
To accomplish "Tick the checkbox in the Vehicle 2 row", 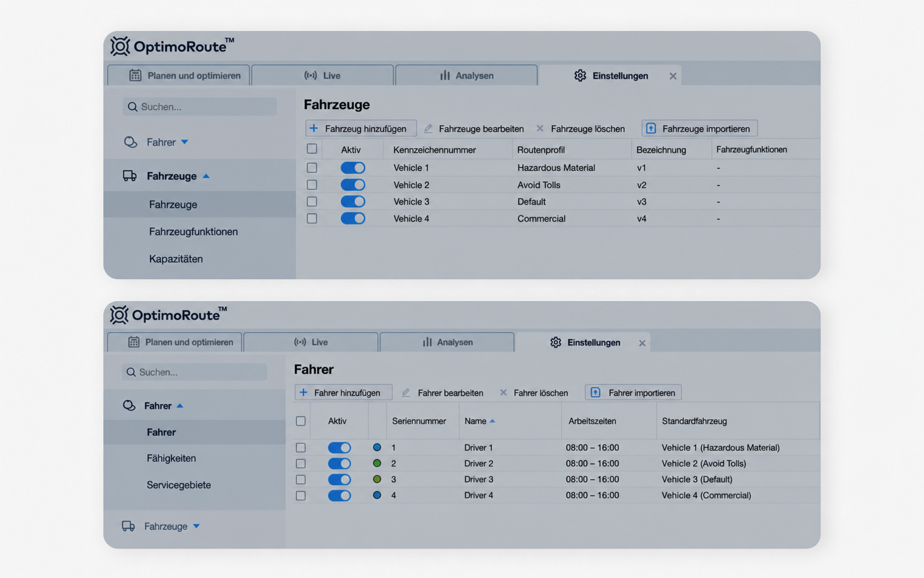I will [312, 185].
